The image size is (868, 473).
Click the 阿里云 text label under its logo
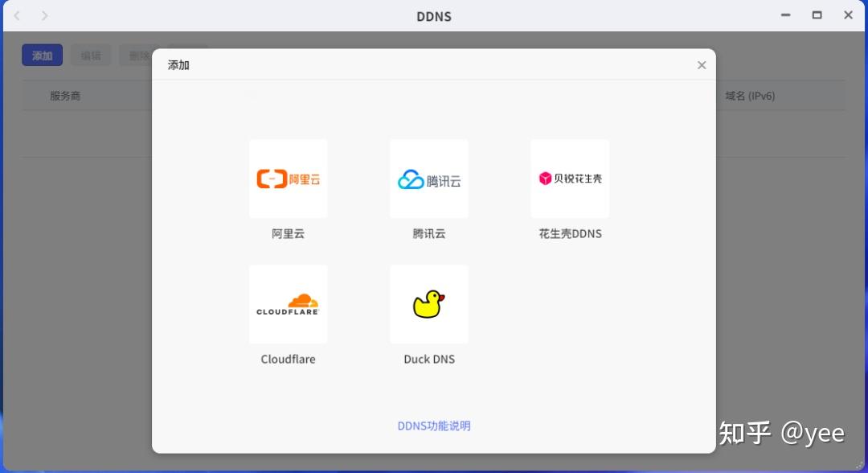(x=288, y=234)
